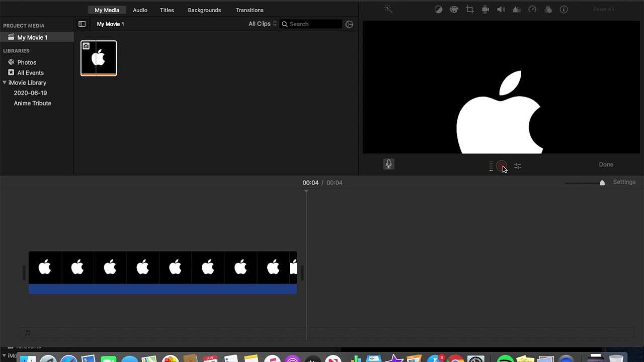Viewport: 644px width, 362px height.
Task: Open Safari from the Dock
Action: click(x=69, y=359)
